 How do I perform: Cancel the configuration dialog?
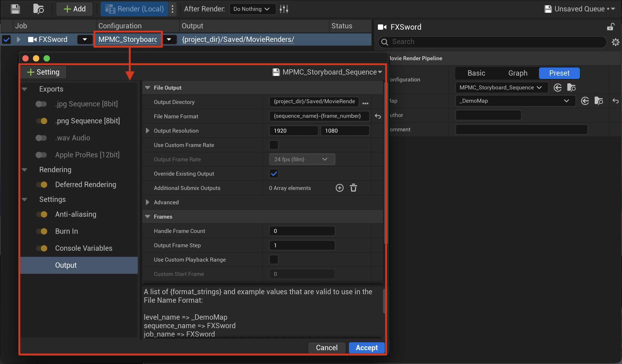coord(327,348)
